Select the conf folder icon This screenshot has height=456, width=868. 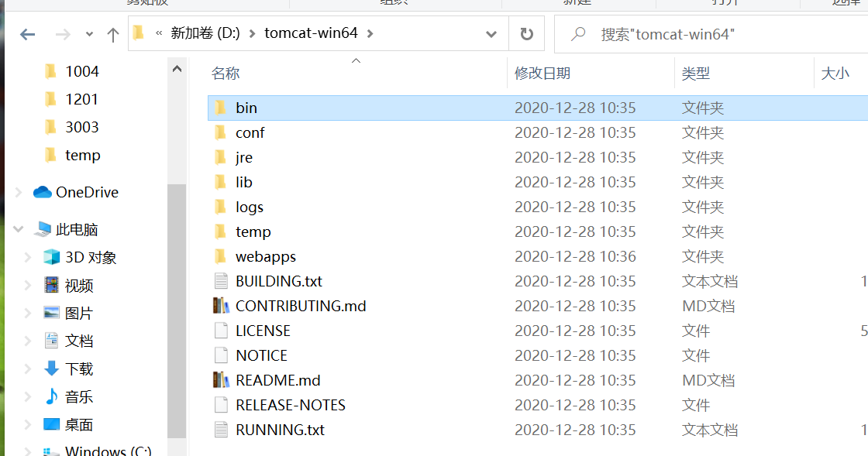[220, 132]
